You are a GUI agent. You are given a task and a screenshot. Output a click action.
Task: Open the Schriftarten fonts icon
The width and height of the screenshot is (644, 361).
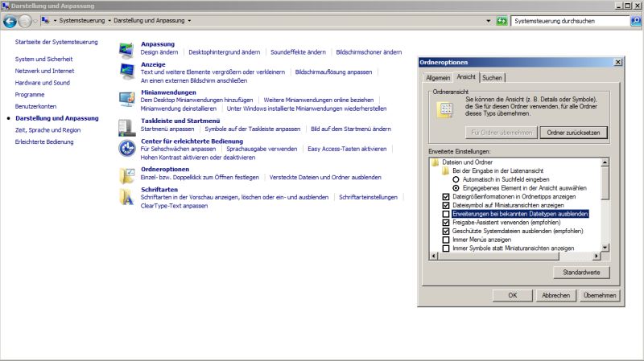[127, 197]
